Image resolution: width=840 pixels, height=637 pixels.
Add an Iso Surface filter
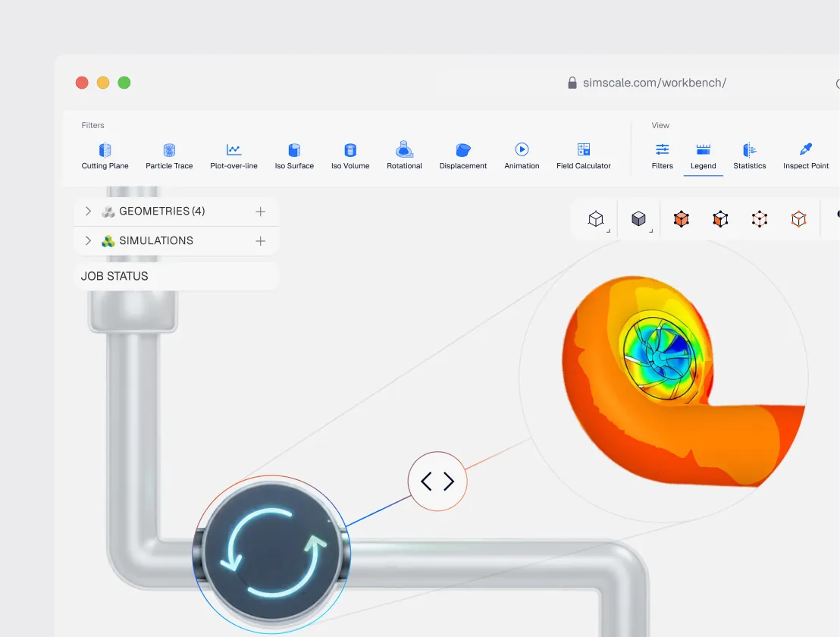(x=294, y=156)
